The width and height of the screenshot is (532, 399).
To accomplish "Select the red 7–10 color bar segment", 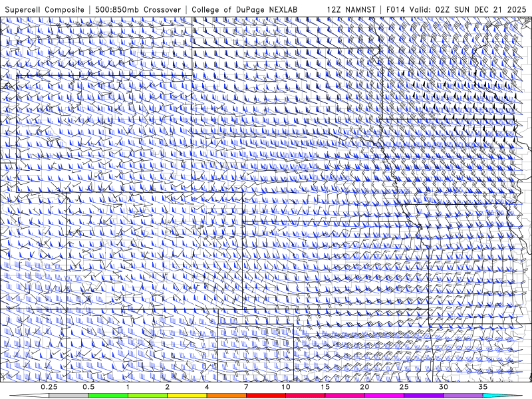I will coord(265,396).
